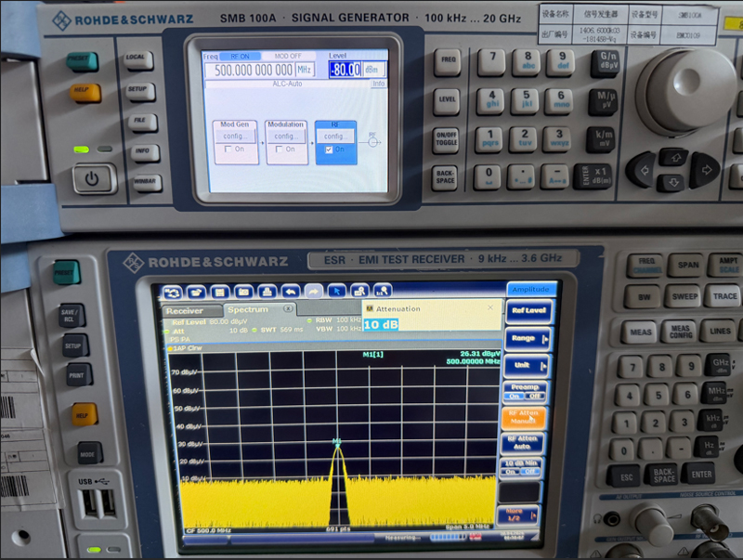
Task: Set 10 dB Min to Off
Action: [529, 472]
